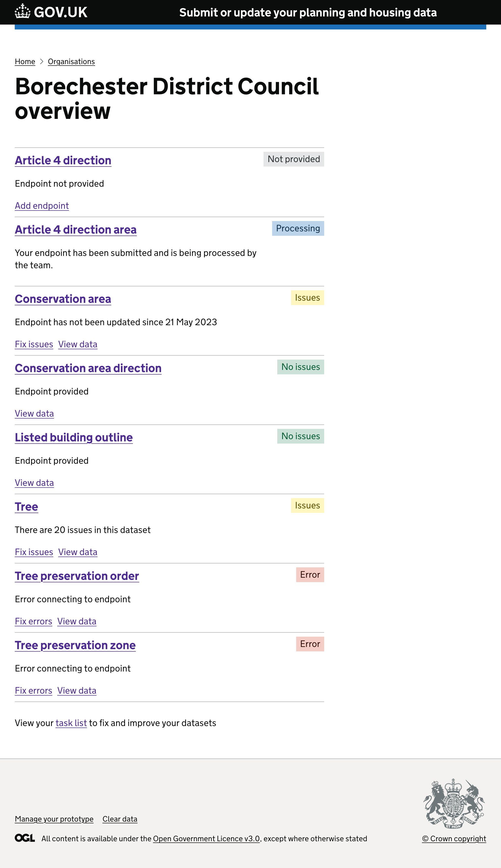Open Conservation area direction dataset heading
Viewport: 501px width, 868px height.
pyautogui.click(x=88, y=368)
